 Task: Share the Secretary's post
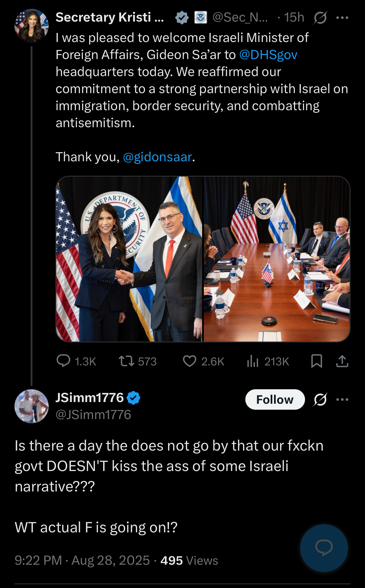342,361
